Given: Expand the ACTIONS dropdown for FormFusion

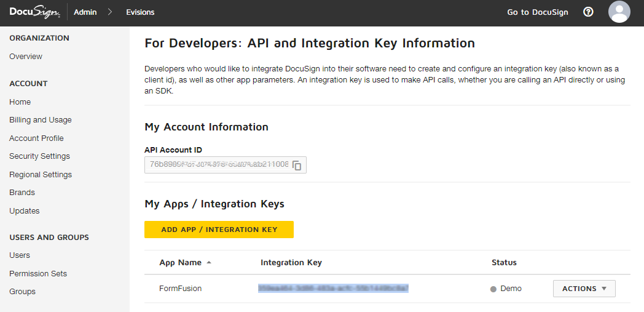Looking at the screenshot, I should pos(584,289).
